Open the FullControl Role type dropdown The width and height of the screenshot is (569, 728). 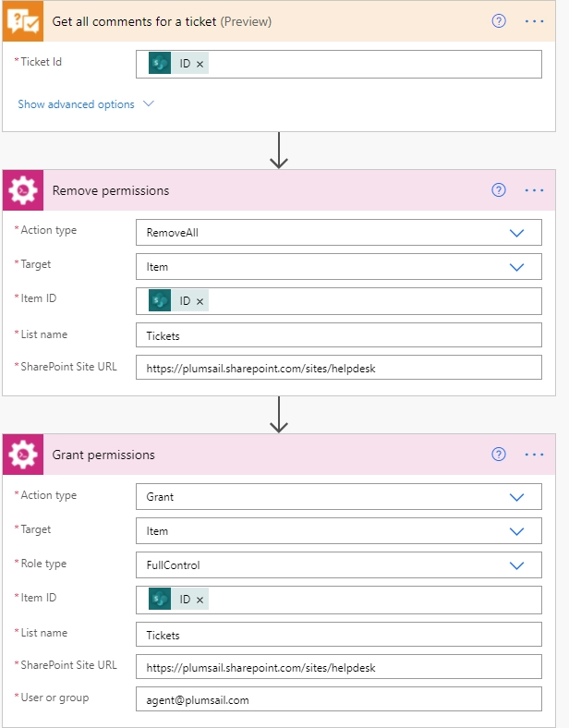(339, 565)
